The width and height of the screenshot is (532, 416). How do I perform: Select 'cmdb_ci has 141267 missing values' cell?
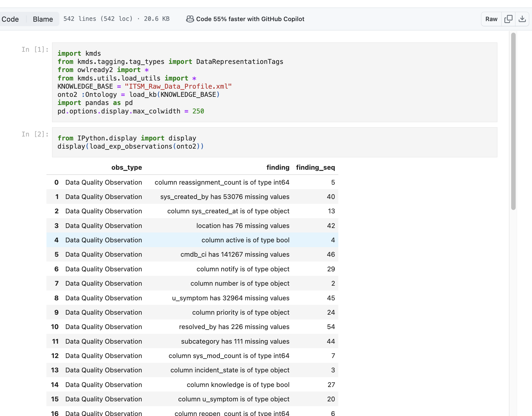point(235,254)
